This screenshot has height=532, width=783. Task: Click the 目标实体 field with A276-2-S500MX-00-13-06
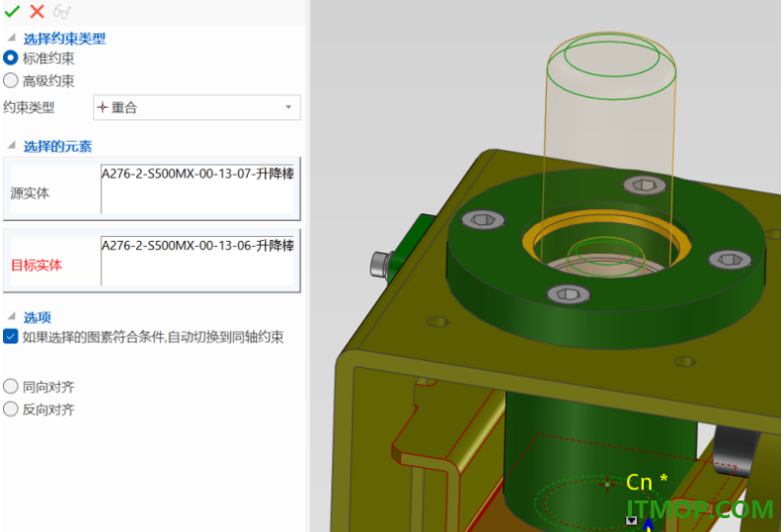[x=197, y=261]
